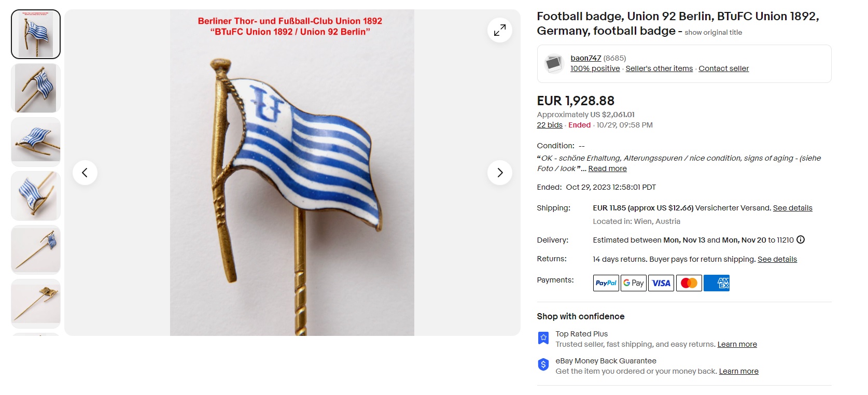The image size is (868, 395).
Task: Click the Mastercard payment icon
Action: [689, 283]
